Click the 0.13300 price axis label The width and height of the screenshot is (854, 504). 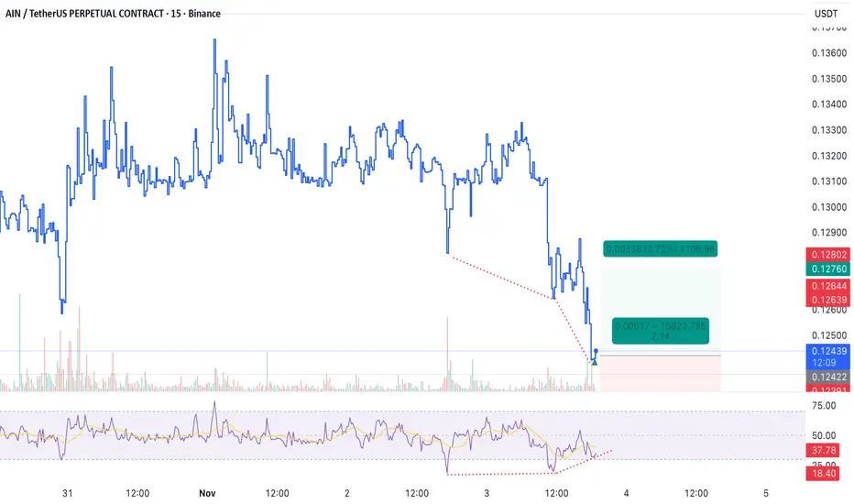[829, 130]
